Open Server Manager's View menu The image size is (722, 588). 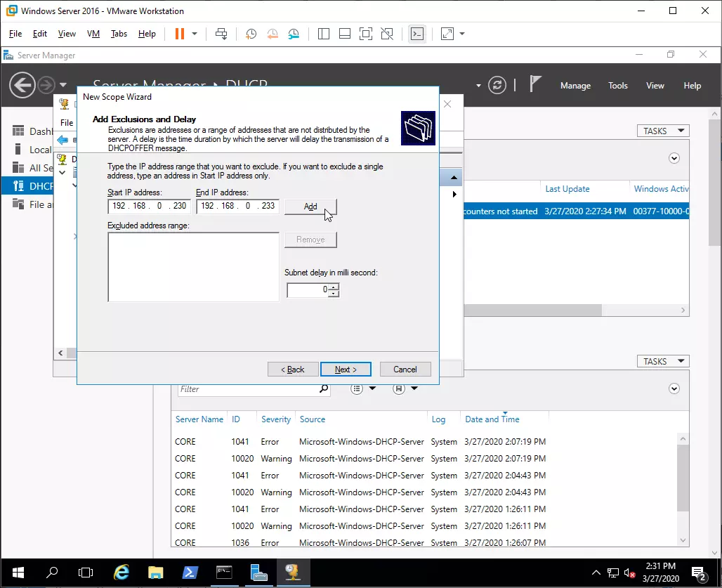point(655,86)
